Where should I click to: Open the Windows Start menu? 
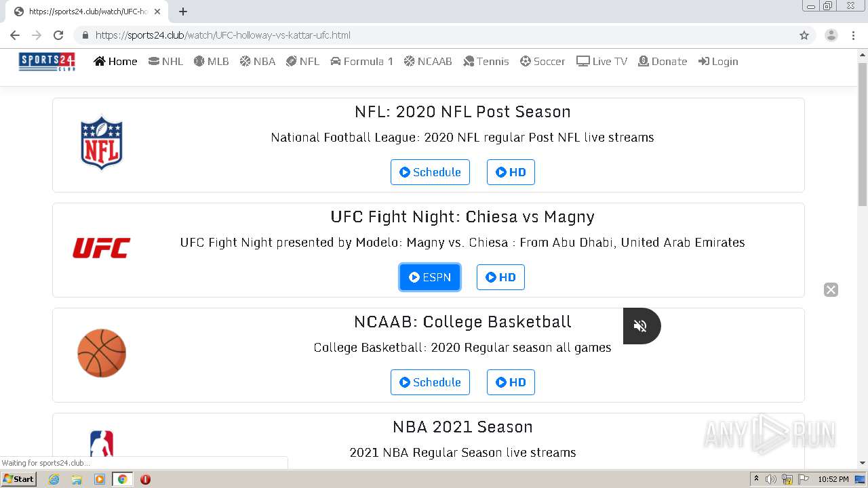click(x=18, y=479)
